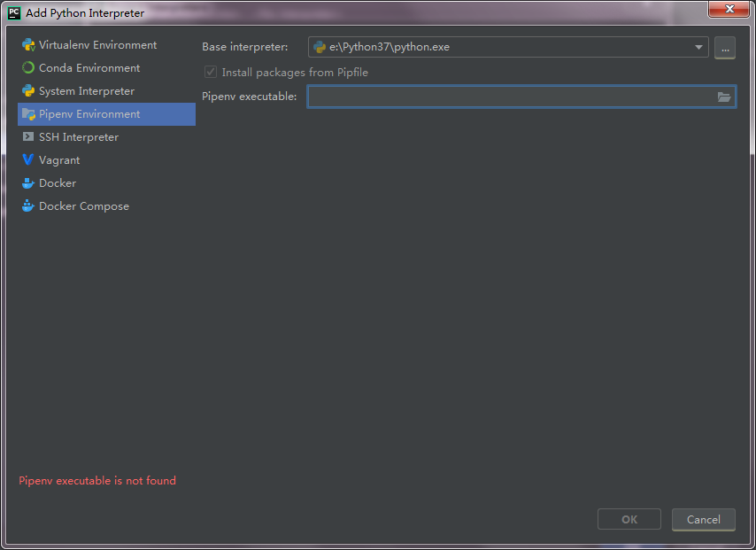Click the Pipenv Environment folder icon
756x550 pixels.
28,113
